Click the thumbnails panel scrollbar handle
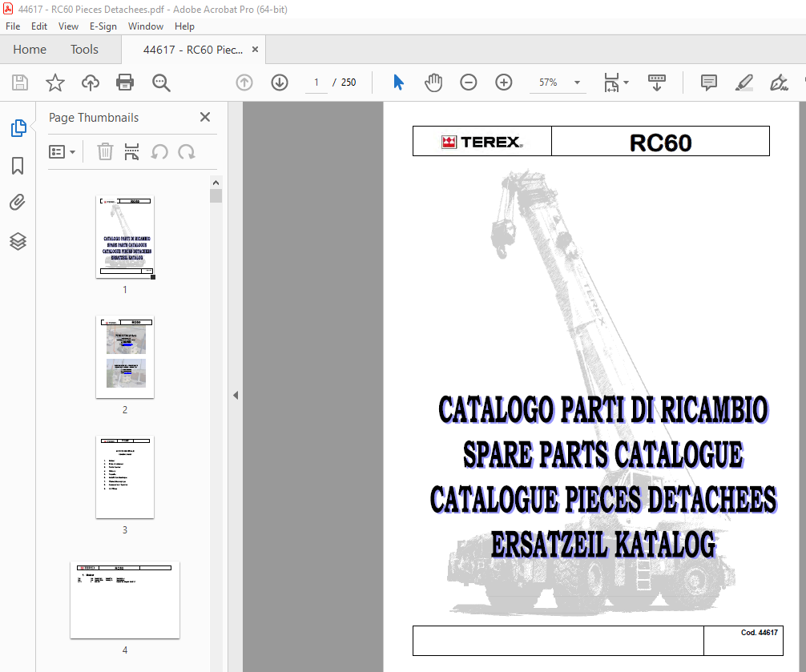Viewport: 806px width, 672px height. tap(216, 195)
